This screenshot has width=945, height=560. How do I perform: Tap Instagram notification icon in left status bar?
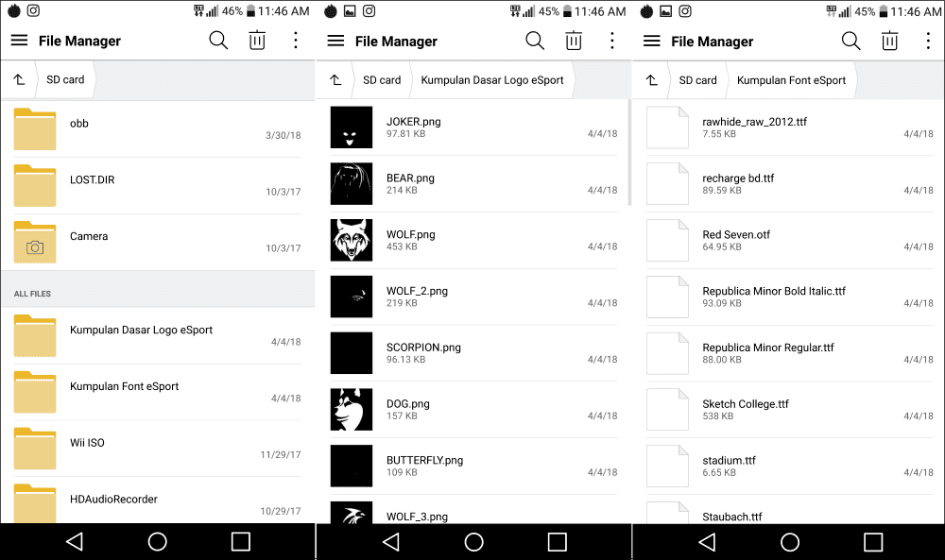tap(34, 10)
